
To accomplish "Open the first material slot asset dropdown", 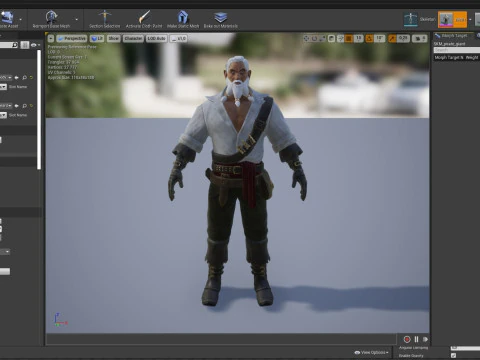I will pos(6,77).
